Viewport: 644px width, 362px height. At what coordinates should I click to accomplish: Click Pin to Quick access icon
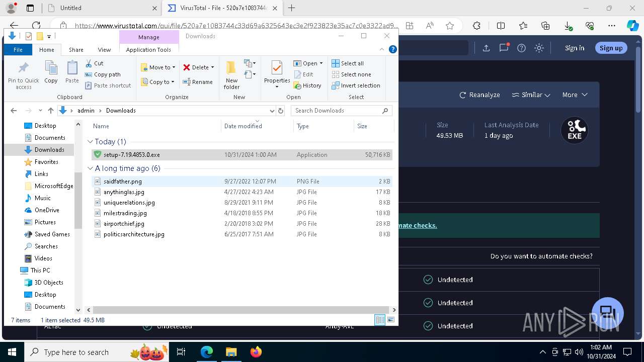pos(23,75)
